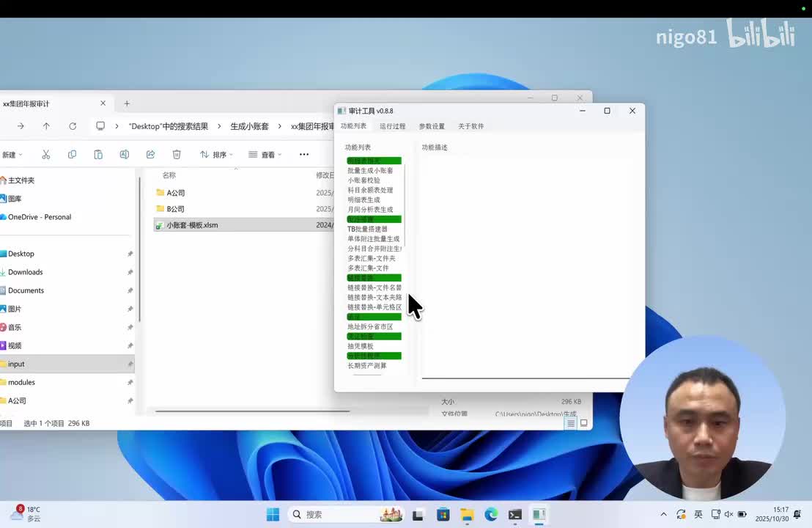812x528 pixels.
Task: Open Task View on the taskbar
Action: [418, 515]
